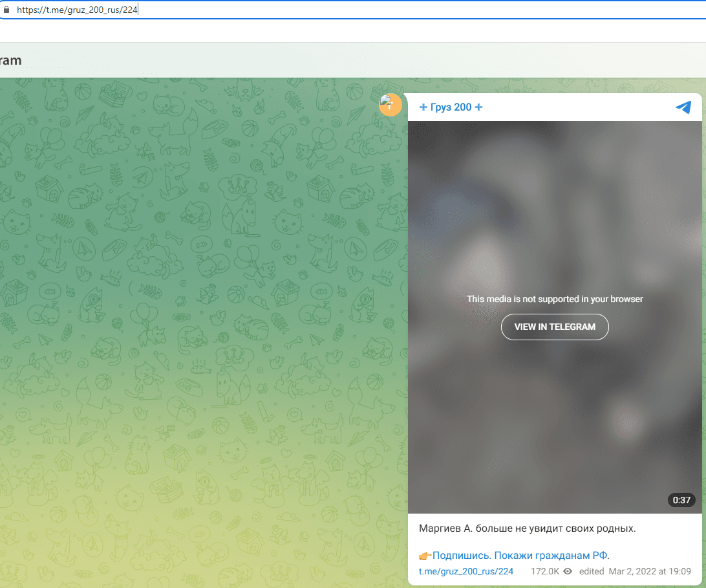Viewport: 706px width, 588px height.
Task: Open the channel avatar image
Action: pyautogui.click(x=390, y=105)
